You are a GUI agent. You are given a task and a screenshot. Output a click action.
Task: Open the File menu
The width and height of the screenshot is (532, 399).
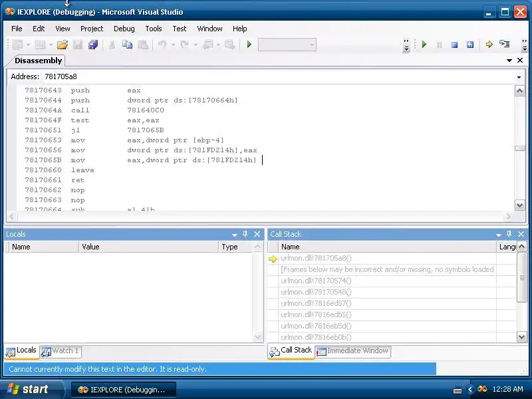pos(17,29)
